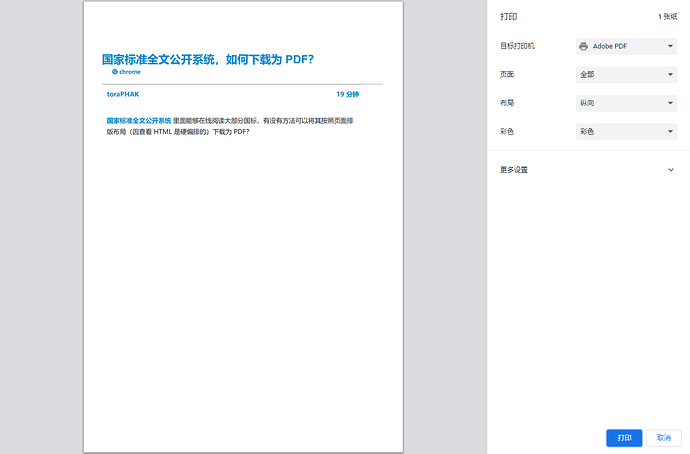690x454 pixels.
Task: Click the 目标打印机 label
Action: (x=517, y=46)
